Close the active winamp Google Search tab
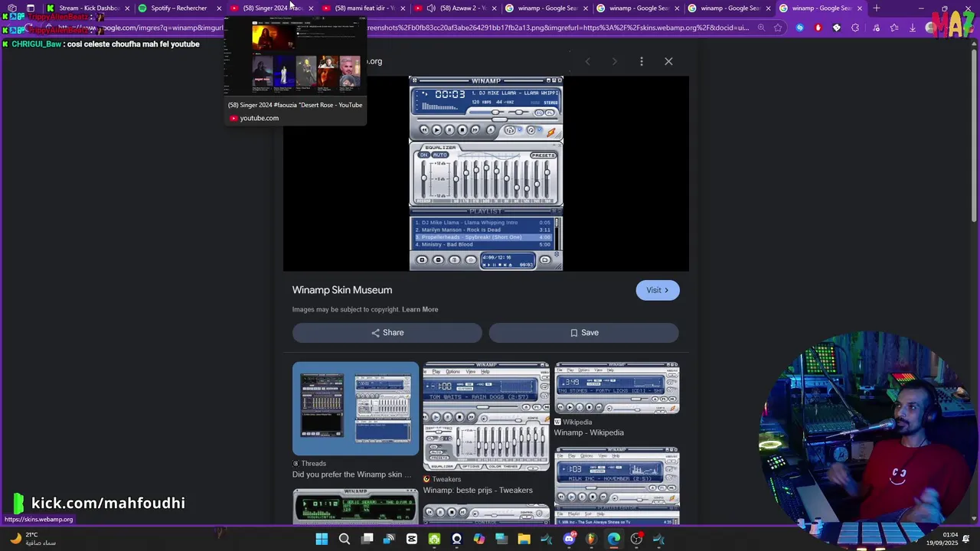The width and height of the screenshot is (980, 551). [859, 8]
